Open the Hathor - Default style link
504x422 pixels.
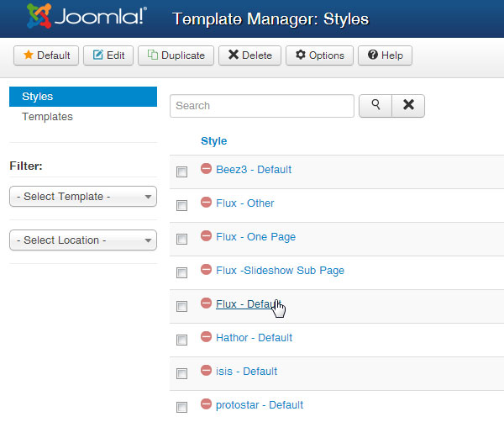(254, 338)
